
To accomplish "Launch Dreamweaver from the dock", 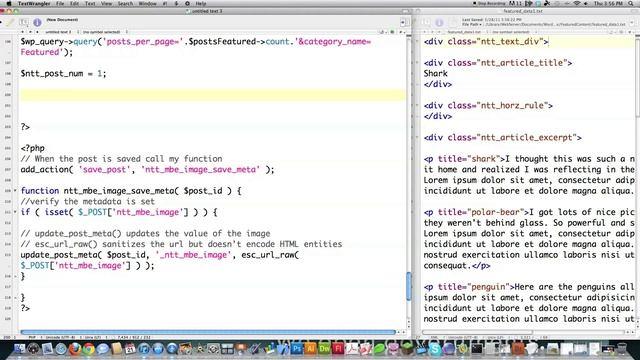I will (x=324, y=349).
